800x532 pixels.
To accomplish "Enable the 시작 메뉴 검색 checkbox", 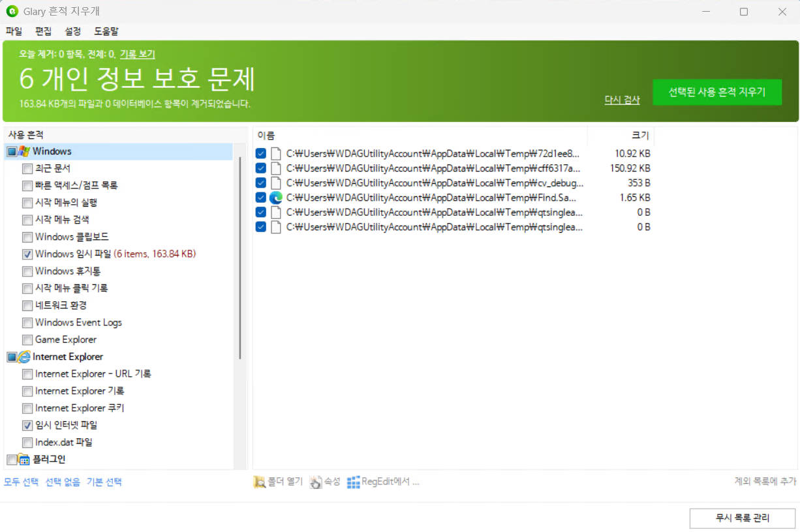I will tap(27, 220).
